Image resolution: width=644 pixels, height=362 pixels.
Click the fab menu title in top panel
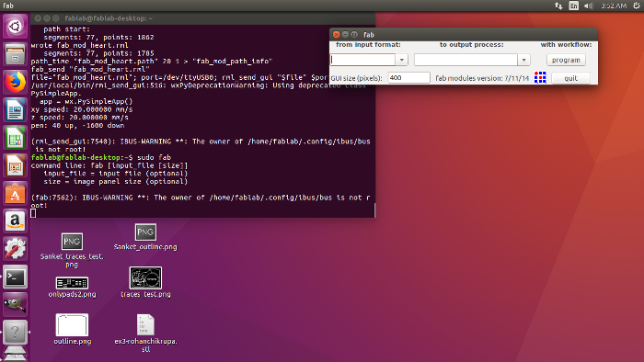8,6
